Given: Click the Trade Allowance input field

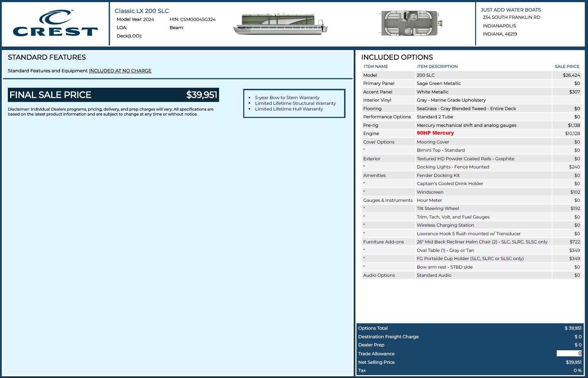Looking at the screenshot, I should (569, 353).
